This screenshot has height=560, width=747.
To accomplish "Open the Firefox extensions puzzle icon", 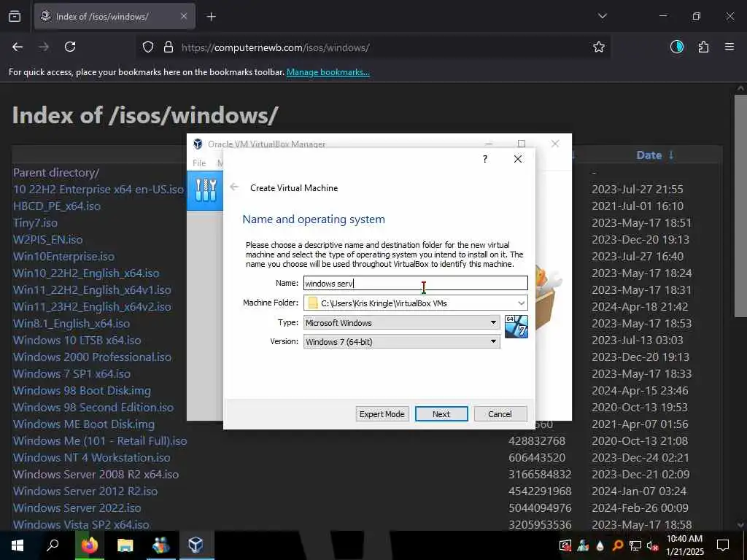I will point(704,47).
